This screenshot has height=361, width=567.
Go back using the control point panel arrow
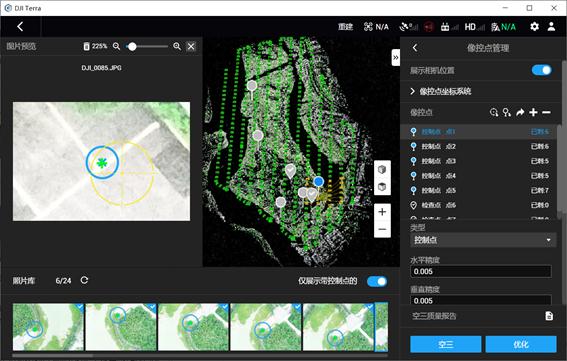[415, 48]
